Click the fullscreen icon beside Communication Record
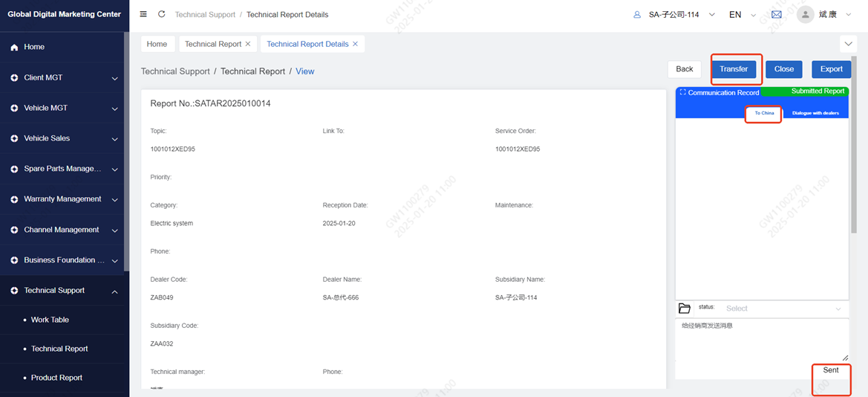The width and height of the screenshot is (868, 397). tap(682, 92)
